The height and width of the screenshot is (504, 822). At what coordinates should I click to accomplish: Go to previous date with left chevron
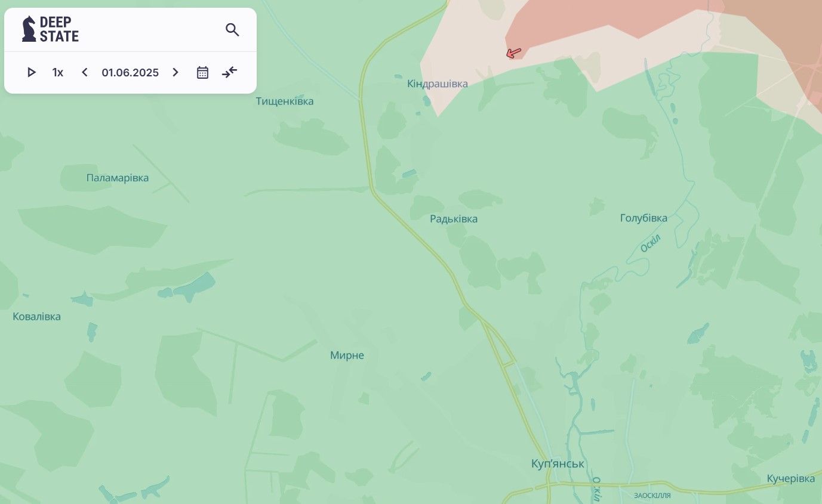coord(84,72)
